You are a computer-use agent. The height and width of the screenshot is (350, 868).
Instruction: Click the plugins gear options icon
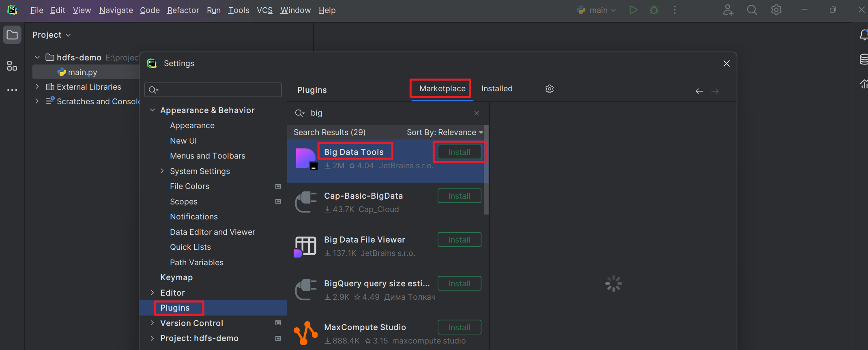pyautogui.click(x=550, y=89)
